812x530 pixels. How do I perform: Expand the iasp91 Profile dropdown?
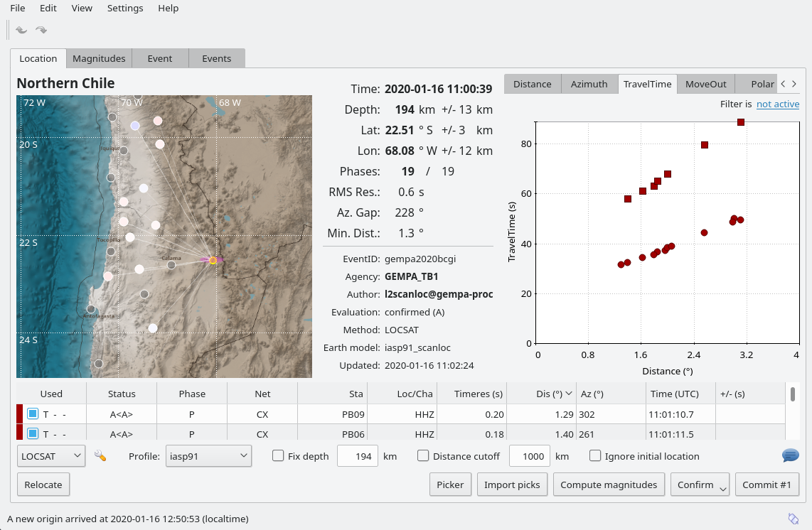pyautogui.click(x=208, y=456)
